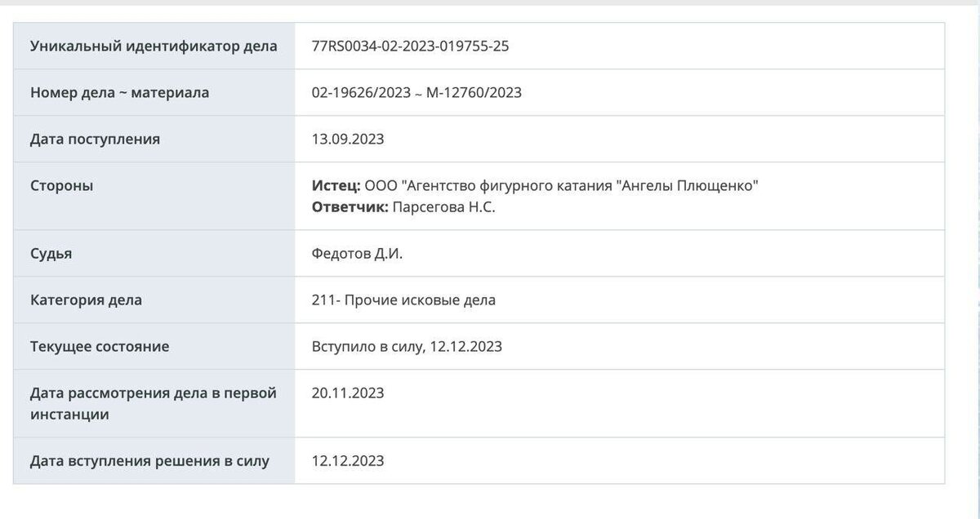This screenshot has height=519, width=980.
Task: Click the Текущее состояние label cell
Action: (x=154, y=347)
